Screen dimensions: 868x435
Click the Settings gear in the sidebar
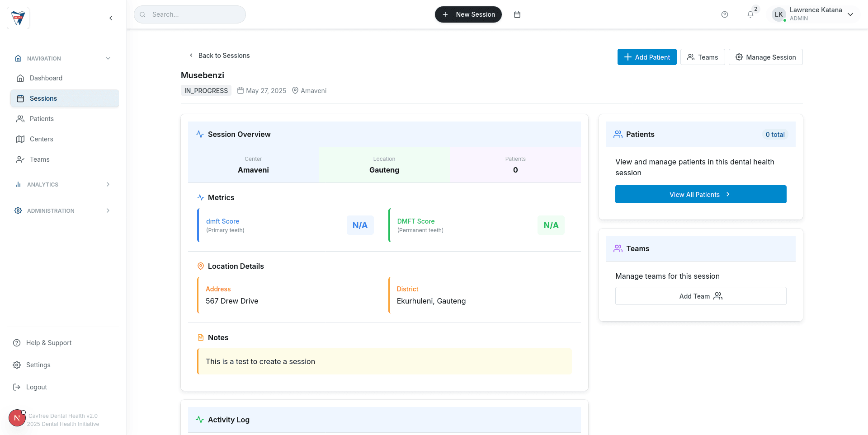[x=17, y=365]
